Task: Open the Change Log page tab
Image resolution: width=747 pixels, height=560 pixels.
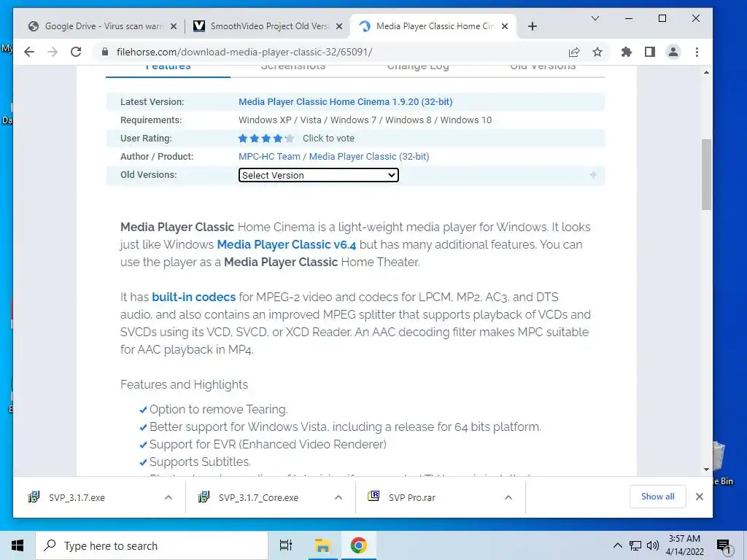Action: [418, 68]
